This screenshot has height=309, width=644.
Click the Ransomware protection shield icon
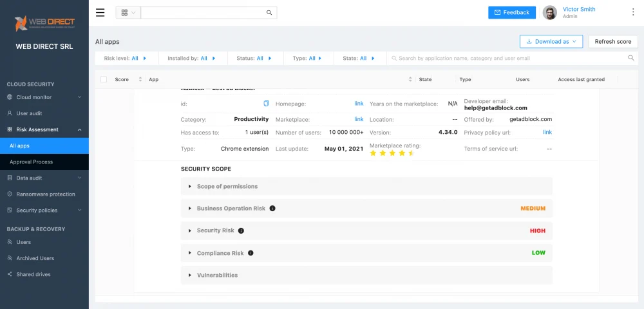[x=10, y=194]
